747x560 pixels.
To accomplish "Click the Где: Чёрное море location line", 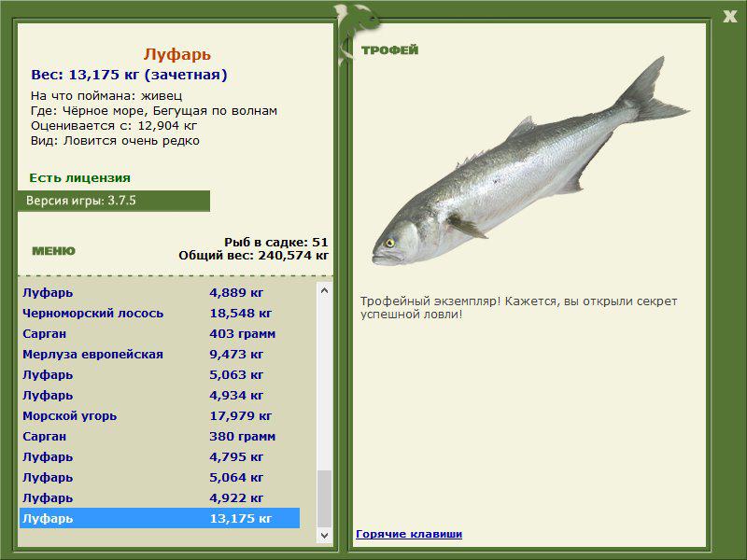I will pos(154,111).
